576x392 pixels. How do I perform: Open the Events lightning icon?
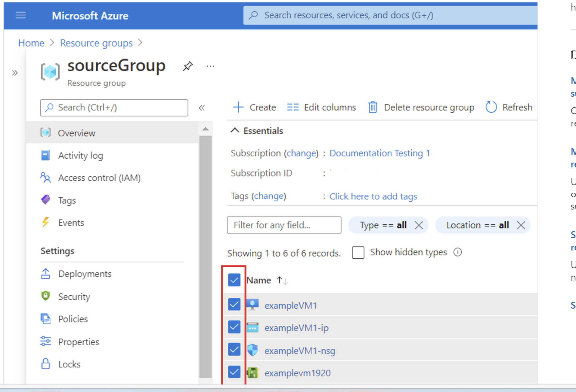pyautogui.click(x=45, y=222)
